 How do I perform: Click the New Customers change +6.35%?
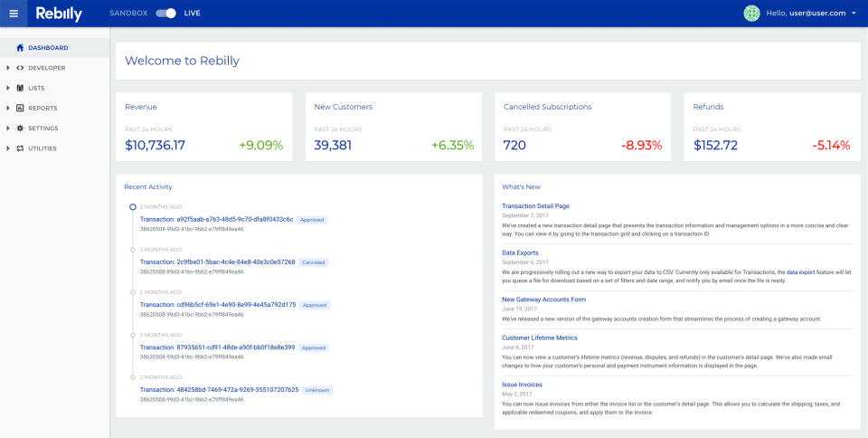[453, 146]
